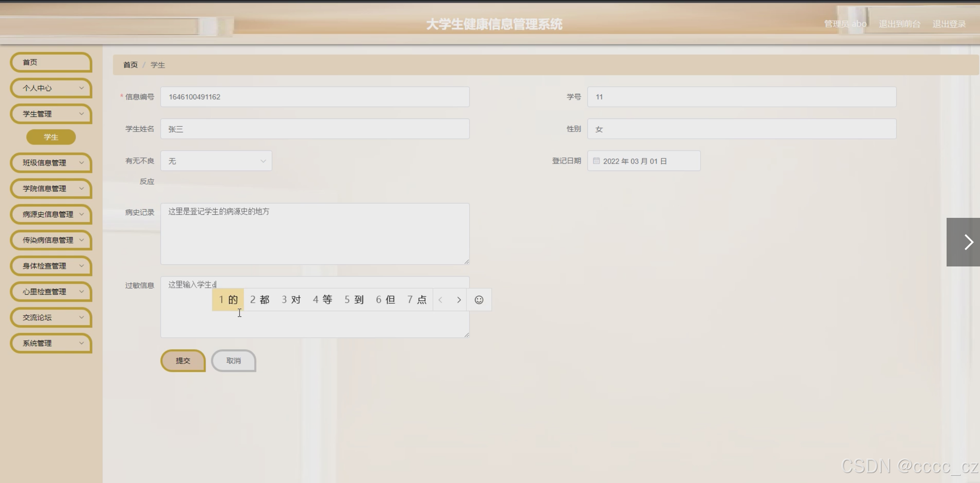Click calendar icon in 登记日期 field
Screen dimensions: 980x483
(x=597, y=161)
